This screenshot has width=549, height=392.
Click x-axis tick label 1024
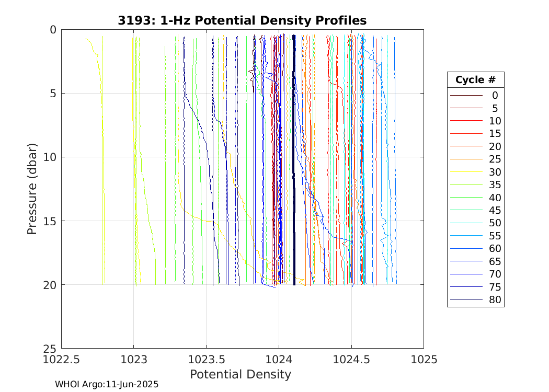(279, 359)
